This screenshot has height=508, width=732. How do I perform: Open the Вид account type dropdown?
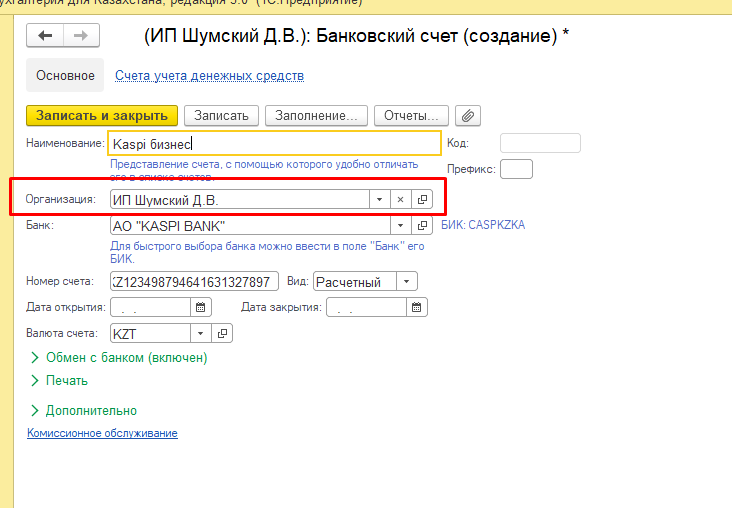[x=407, y=282]
